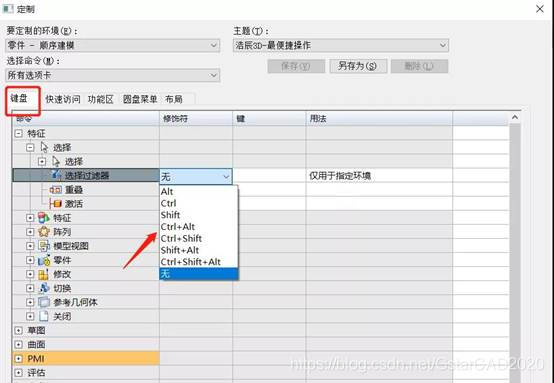Select the 草图 row label
554x383 pixels.
coord(36,330)
